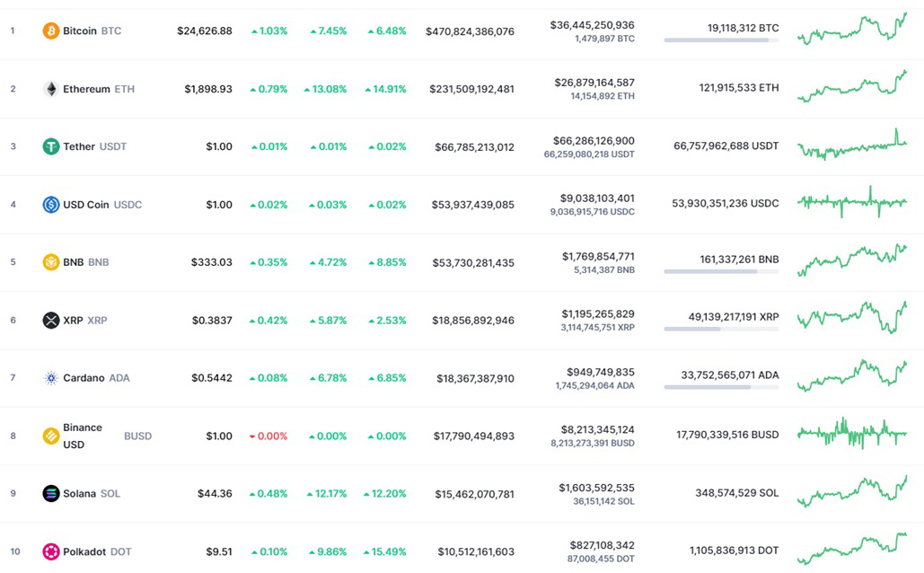The height and width of the screenshot is (573, 924).
Task: Click the Bitcoin coin logo icon
Action: point(51,31)
